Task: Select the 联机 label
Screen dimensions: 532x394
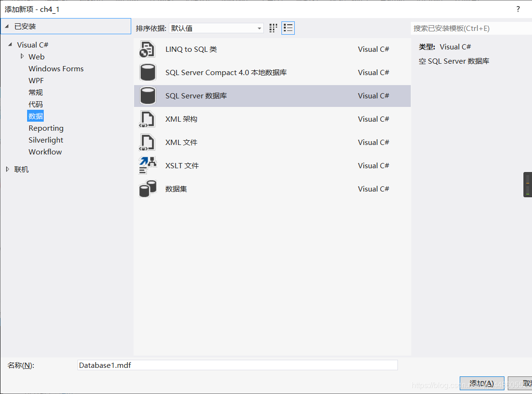Action: click(21, 169)
